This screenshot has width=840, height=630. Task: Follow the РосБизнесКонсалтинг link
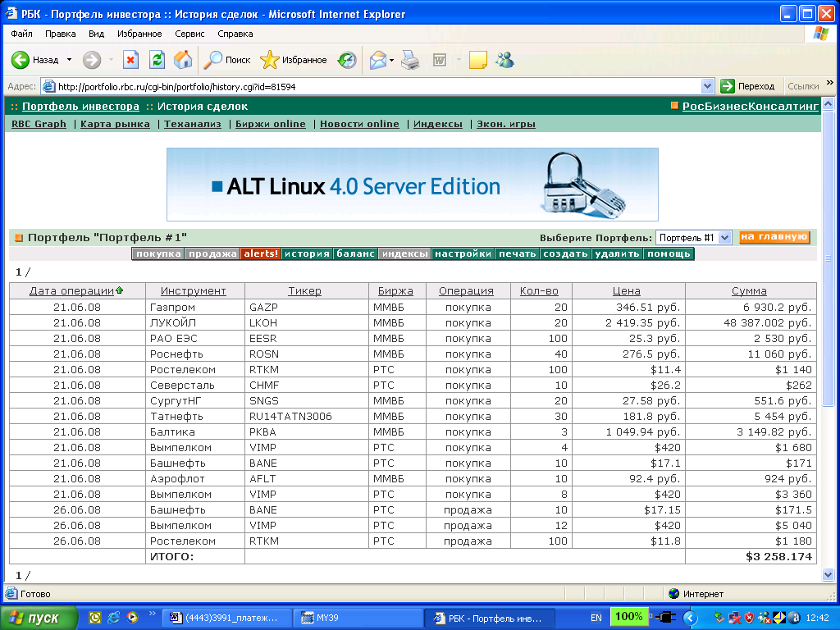(x=750, y=106)
